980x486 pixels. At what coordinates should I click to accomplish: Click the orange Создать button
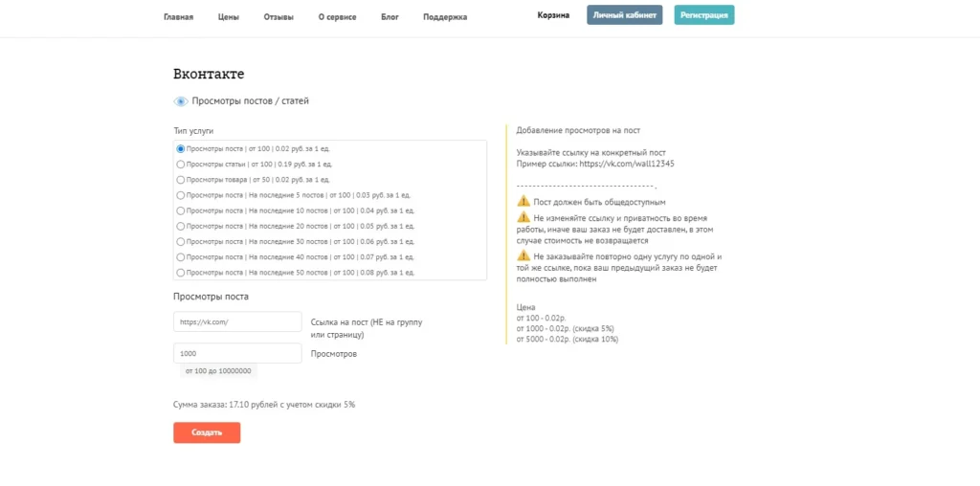(x=207, y=432)
